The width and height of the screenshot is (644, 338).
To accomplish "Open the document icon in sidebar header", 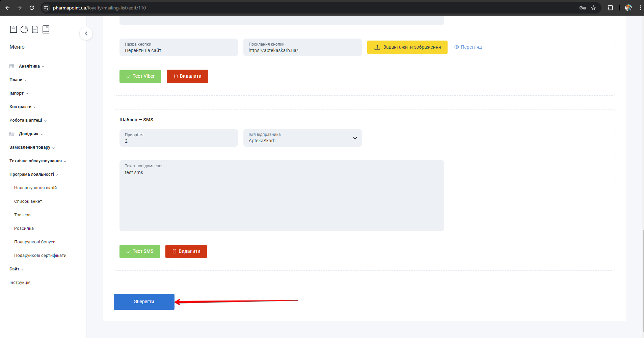I will [35, 29].
